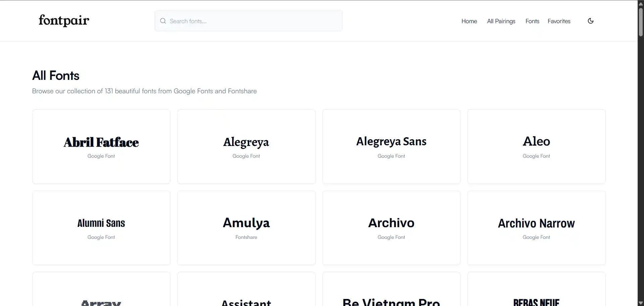
Task: Select the Fonts nav item
Action: 532,21
